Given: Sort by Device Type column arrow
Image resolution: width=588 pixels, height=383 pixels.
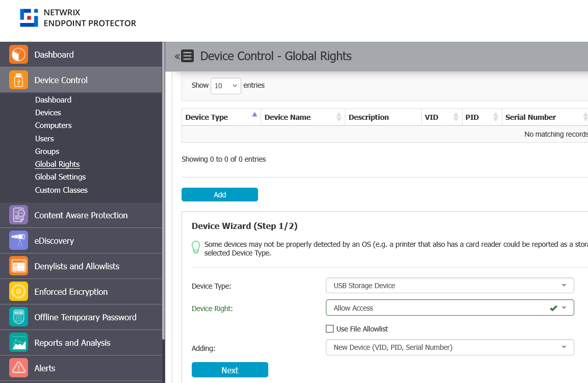Looking at the screenshot, I should 254,114.
